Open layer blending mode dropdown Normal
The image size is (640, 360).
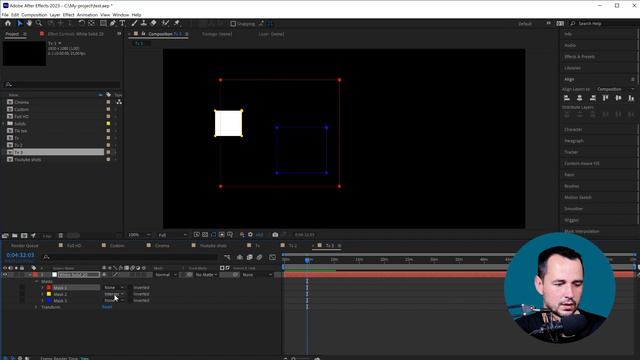166,275
